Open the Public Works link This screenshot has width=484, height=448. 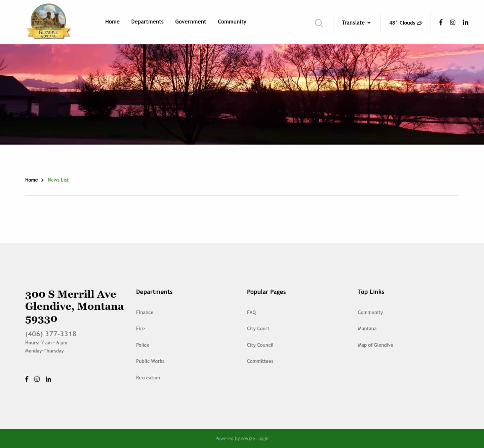tap(150, 361)
